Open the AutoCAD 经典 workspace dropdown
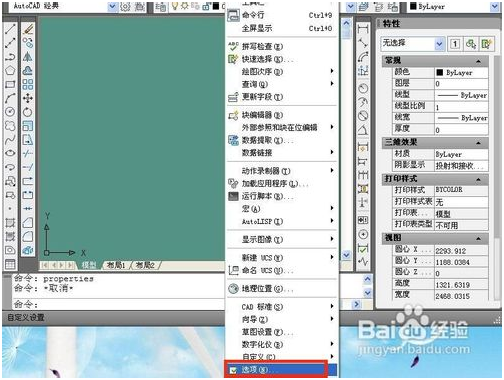This screenshot has height=380, width=504. tap(113, 6)
